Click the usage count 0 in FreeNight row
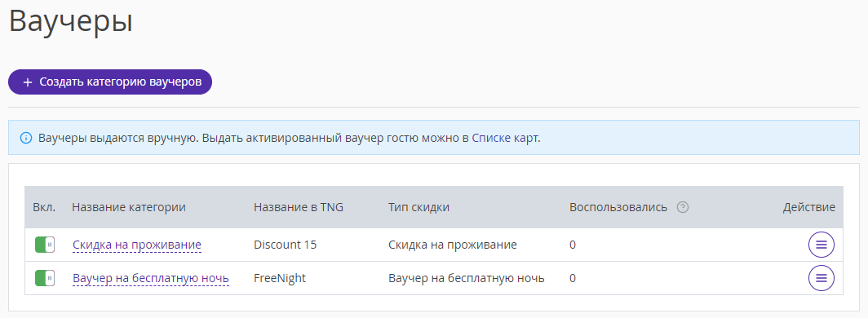The image size is (868, 318). click(573, 278)
